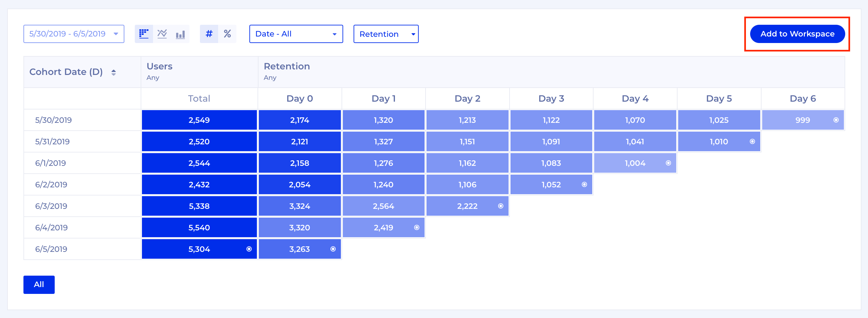This screenshot has width=868, height=318.
Task: Click the Add to Workspace button
Action: tap(797, 34)
